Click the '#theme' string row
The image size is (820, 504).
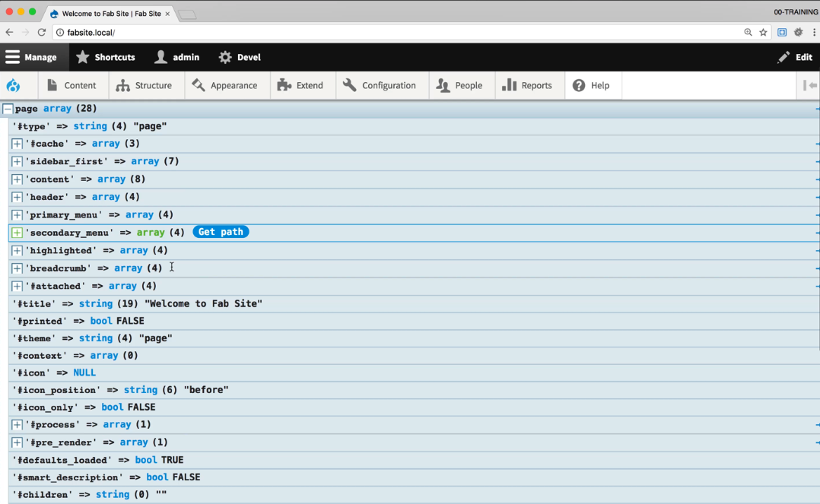coord(414,338)
